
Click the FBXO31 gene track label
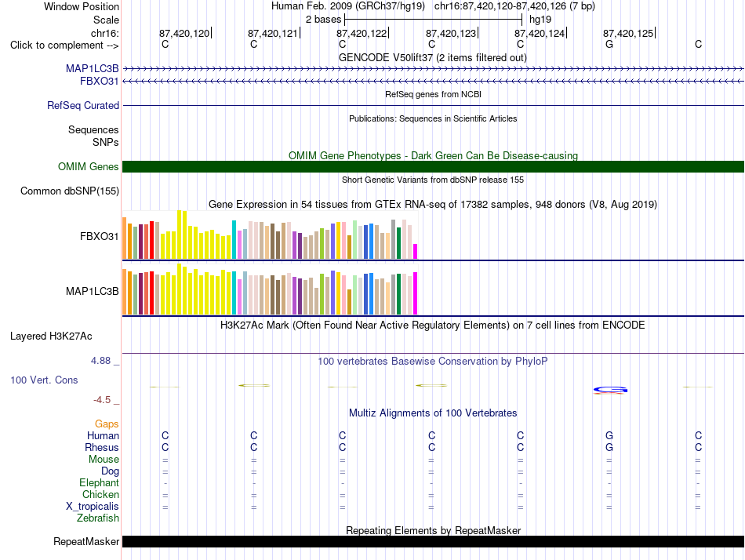[100, 82]
